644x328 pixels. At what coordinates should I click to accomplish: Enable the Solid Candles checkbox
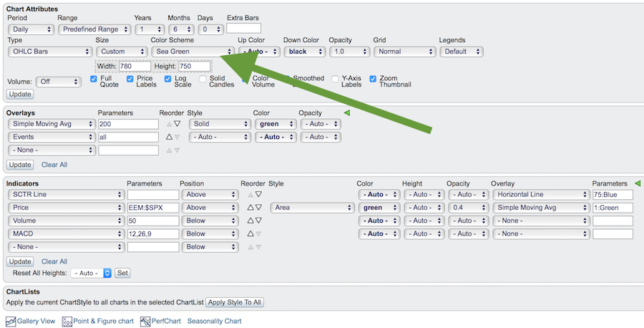coord(203,79)
